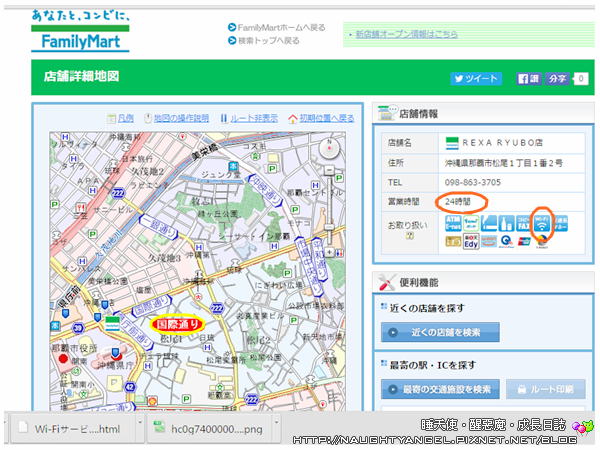The image size is (600, 450).
Task: Expand the 'Wi-Fiサービ....html' download arrow menu
Action: (140, 423)
